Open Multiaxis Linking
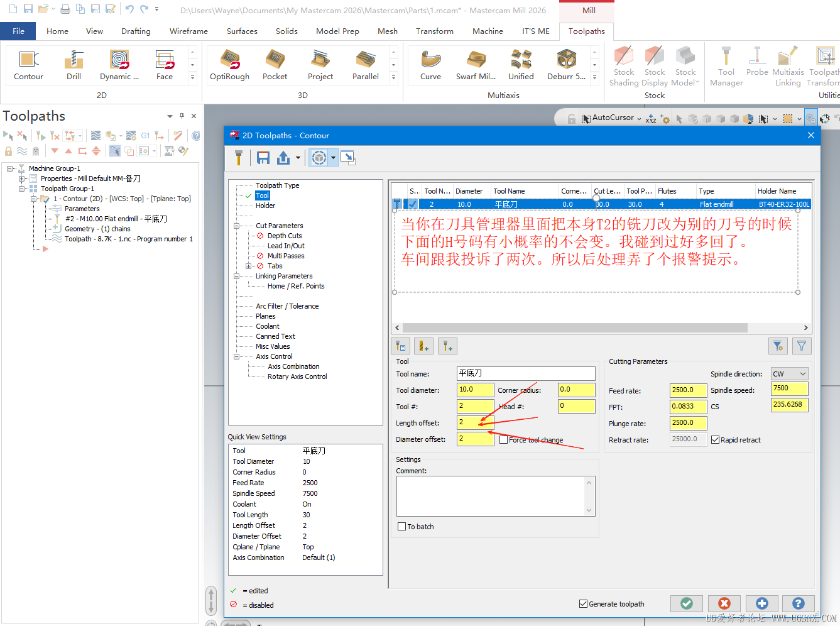Image resolution: width=840 pixels, height=626 pixels. [788, 67]
